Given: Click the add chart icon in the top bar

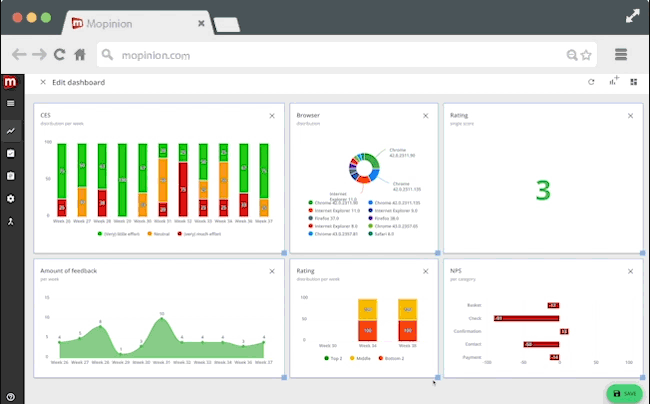Looking at the screenshot, I should tap(613, 81).
